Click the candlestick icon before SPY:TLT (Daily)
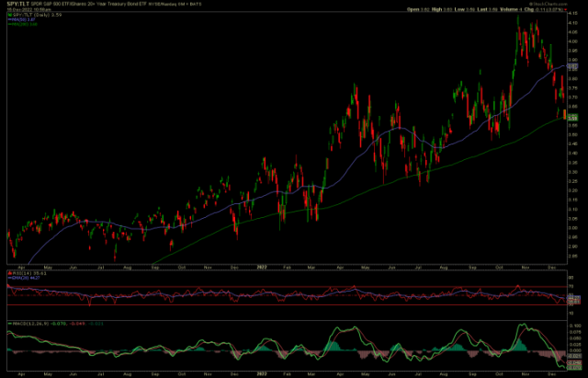This screenshot has height=378, width=588. coord(8,16)
